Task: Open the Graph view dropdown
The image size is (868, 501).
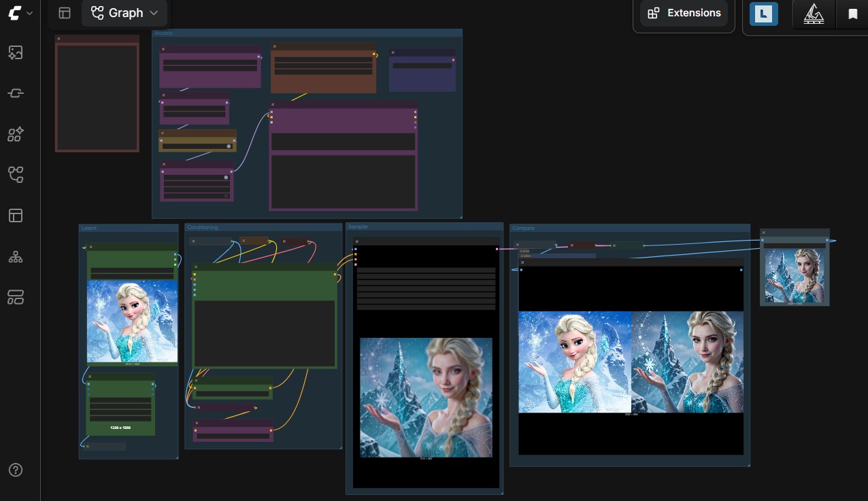Action: pos(124,13)
